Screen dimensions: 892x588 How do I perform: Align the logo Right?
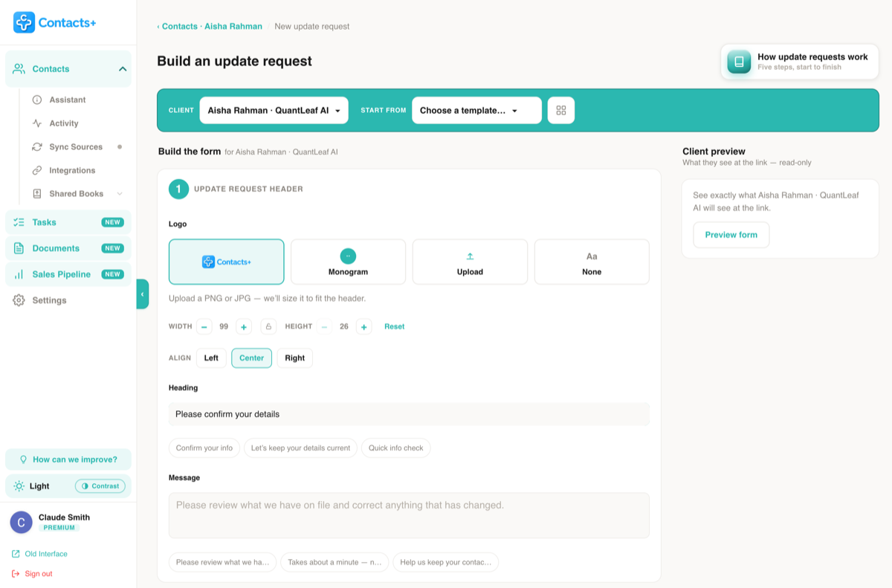coord(294,358)
